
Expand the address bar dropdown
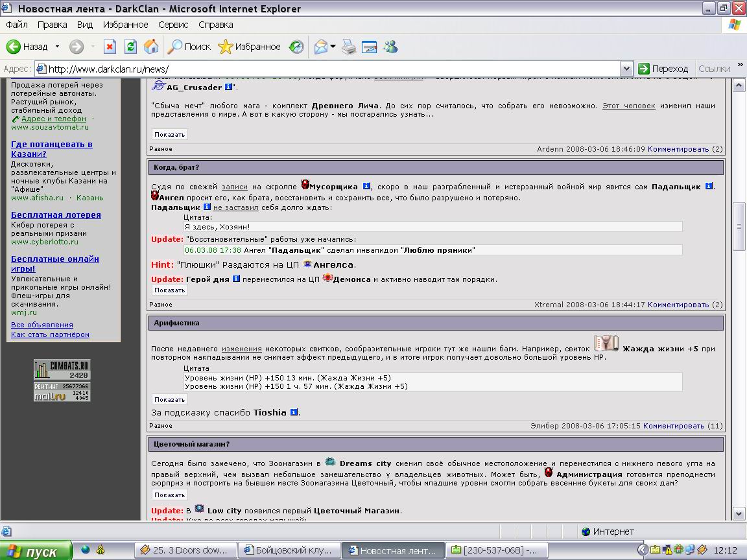tap(626, 69)
